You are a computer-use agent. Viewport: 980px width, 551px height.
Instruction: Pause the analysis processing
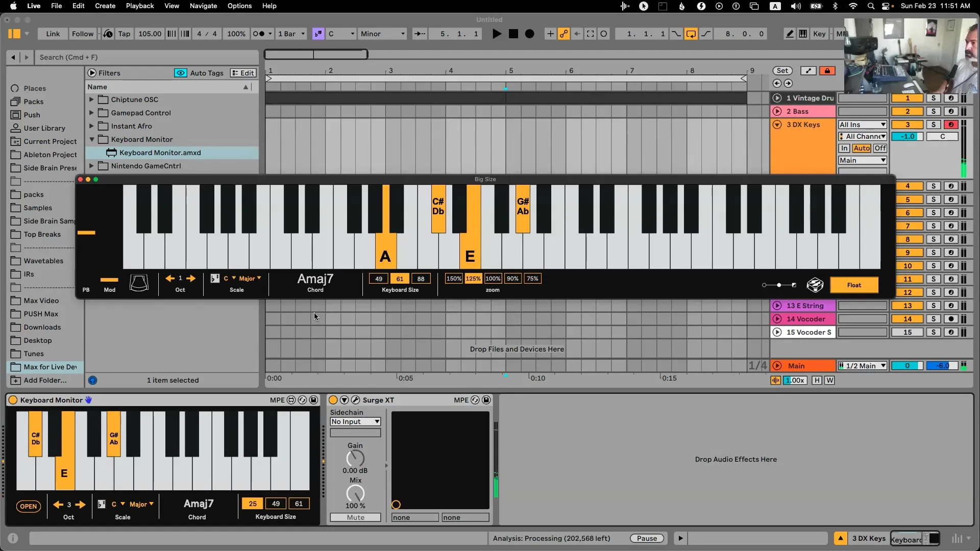647,538
